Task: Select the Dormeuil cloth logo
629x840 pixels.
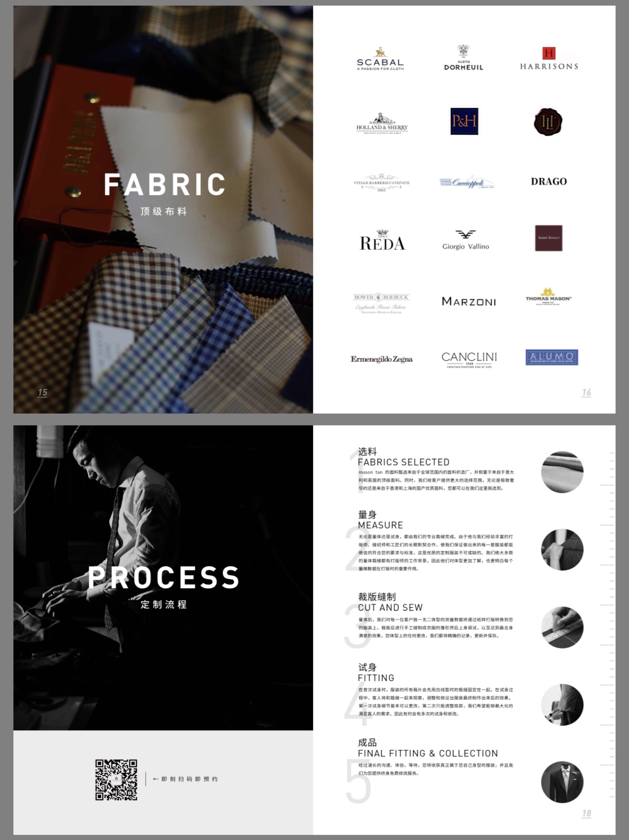Action: click(x=464, y=58)
